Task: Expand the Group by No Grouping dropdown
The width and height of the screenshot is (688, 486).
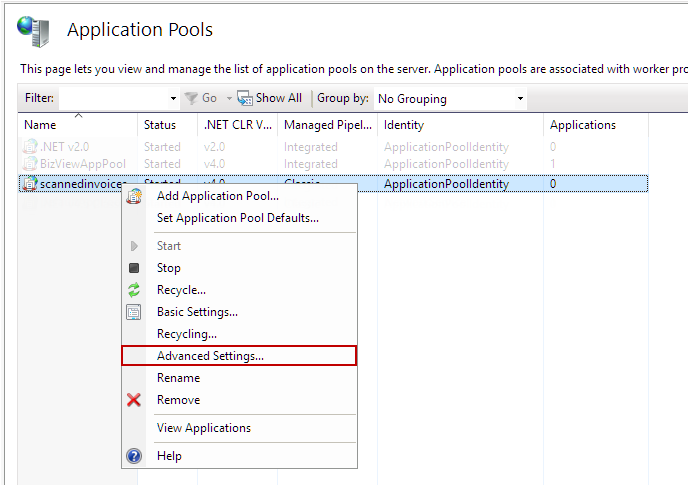Action: [x=520, y=99]
